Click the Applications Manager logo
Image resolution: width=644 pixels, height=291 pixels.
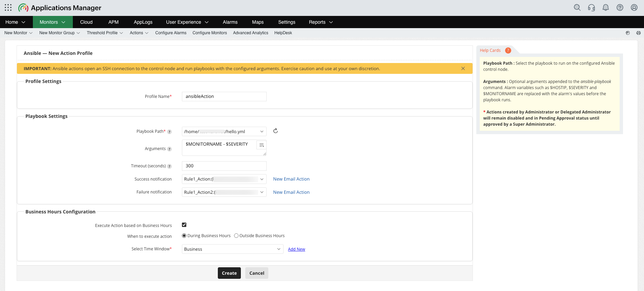pos(60,7)
